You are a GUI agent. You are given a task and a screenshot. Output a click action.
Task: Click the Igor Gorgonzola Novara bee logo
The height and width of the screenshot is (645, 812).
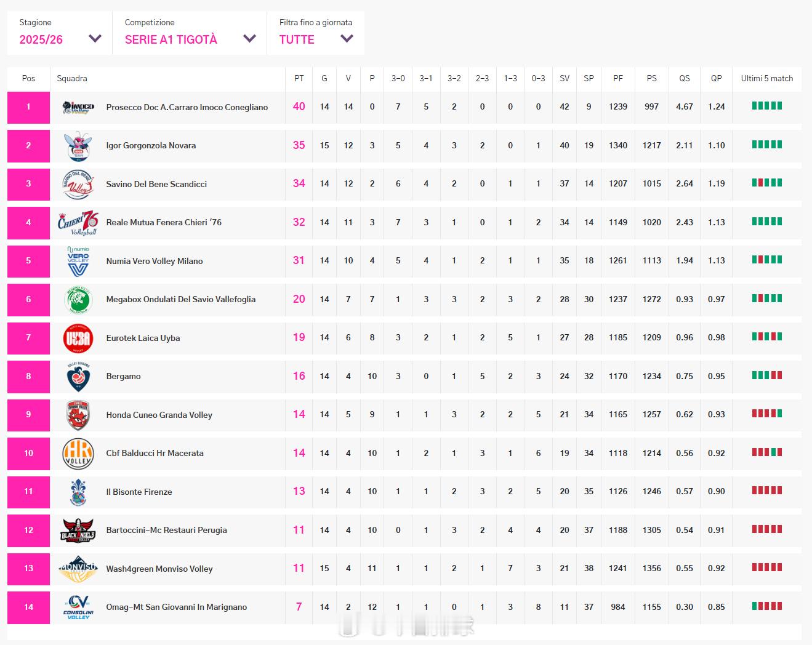pyautogui.click(x=78, y=146)
